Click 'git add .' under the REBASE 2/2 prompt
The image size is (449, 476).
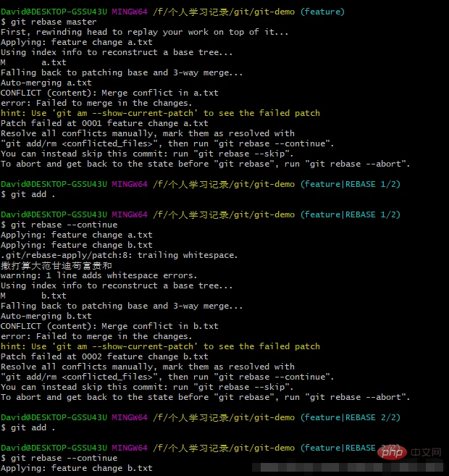click(x=29, y=427)
